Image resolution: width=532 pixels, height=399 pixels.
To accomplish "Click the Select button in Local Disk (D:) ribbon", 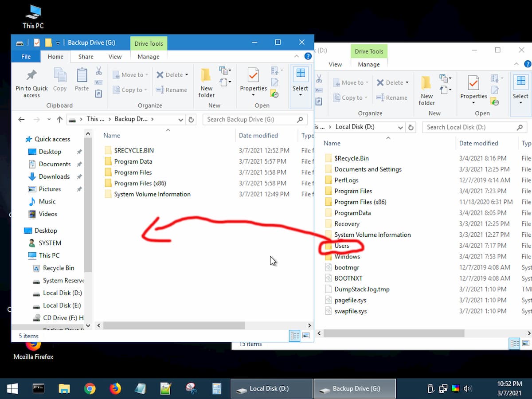I will pyautogui.click(x=520, y=91).
